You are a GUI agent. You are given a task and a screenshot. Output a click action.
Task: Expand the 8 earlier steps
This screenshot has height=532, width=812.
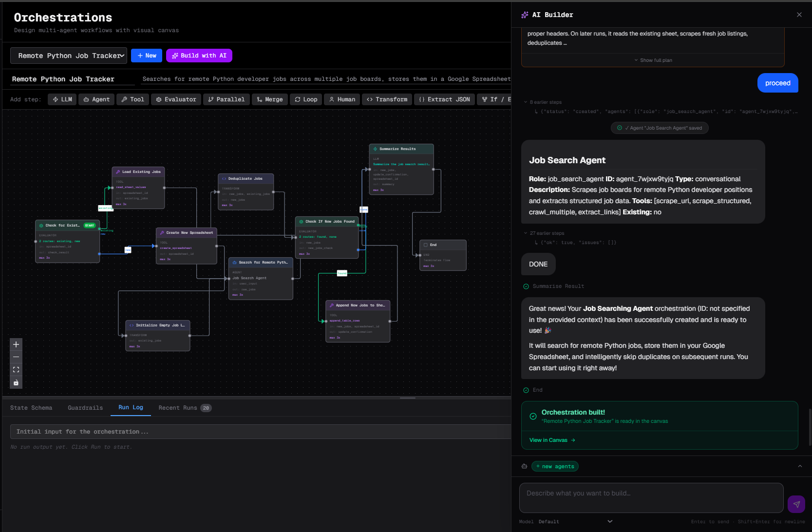tap(543, 102)
